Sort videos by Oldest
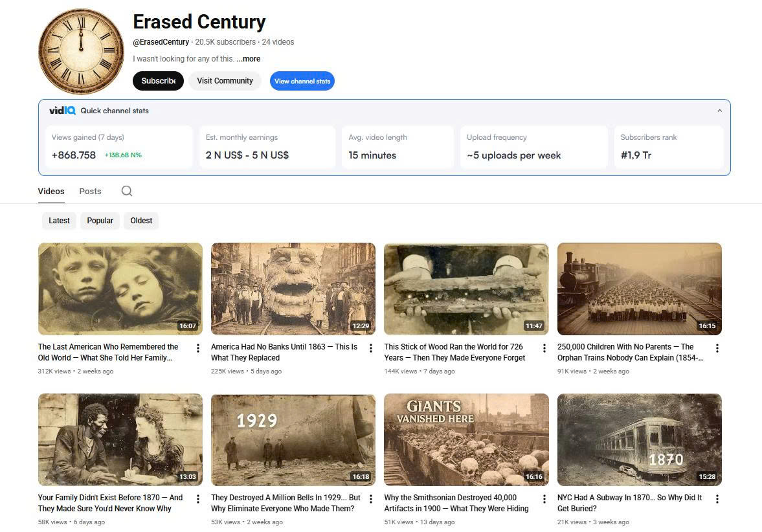762x532 pixels. pyautogui.click(x=141, y=221)
